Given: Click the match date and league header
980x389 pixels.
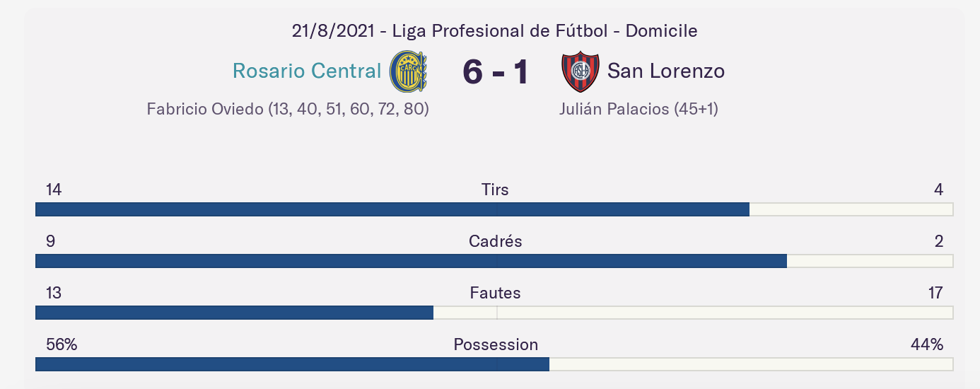Looking at the screenshot, I should tap(495, 31).
